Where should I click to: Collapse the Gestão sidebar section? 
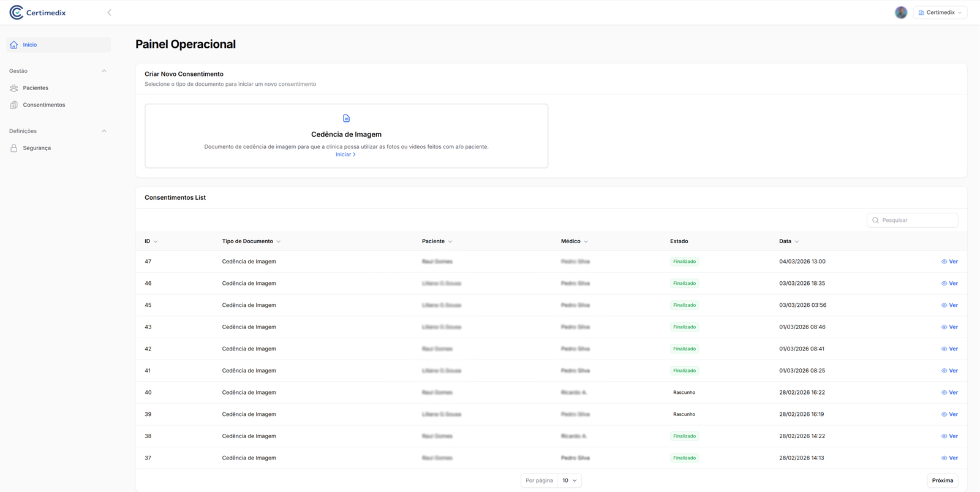coord(104,71)
